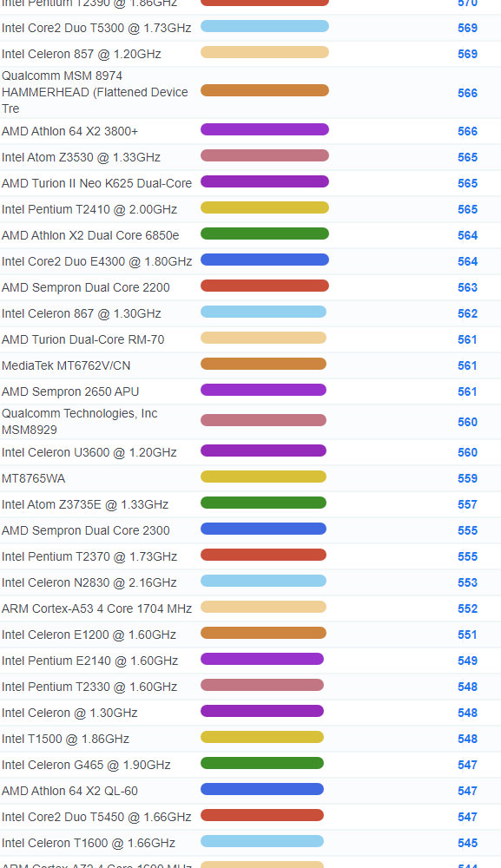
Task: Open Intel Celeron E1200 @ 1.60GHz link
Action: [89, 635]
